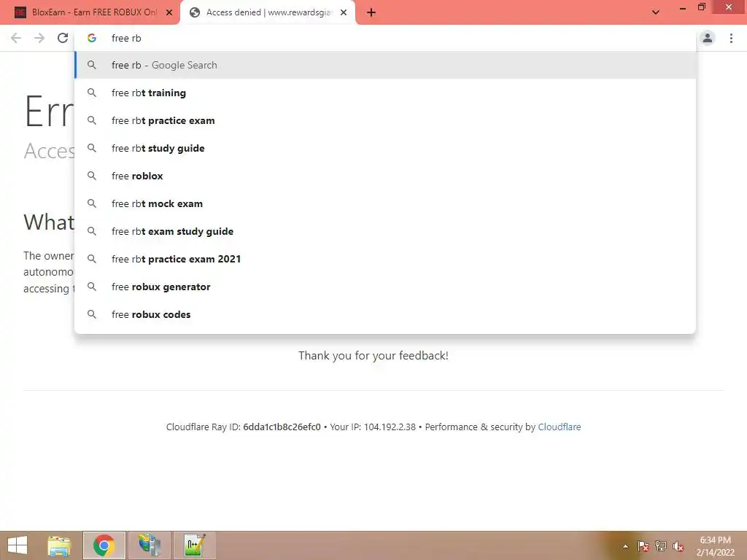This screenshot has width=747, height=560.
Task: Open the Cloudflare link
Action: coord(560,427)
